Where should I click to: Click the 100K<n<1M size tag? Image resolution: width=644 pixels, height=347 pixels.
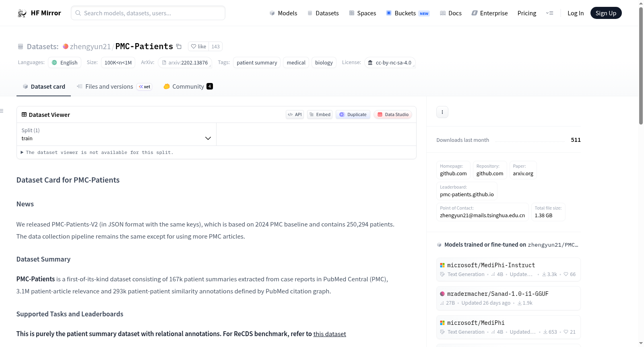point(118,62)
